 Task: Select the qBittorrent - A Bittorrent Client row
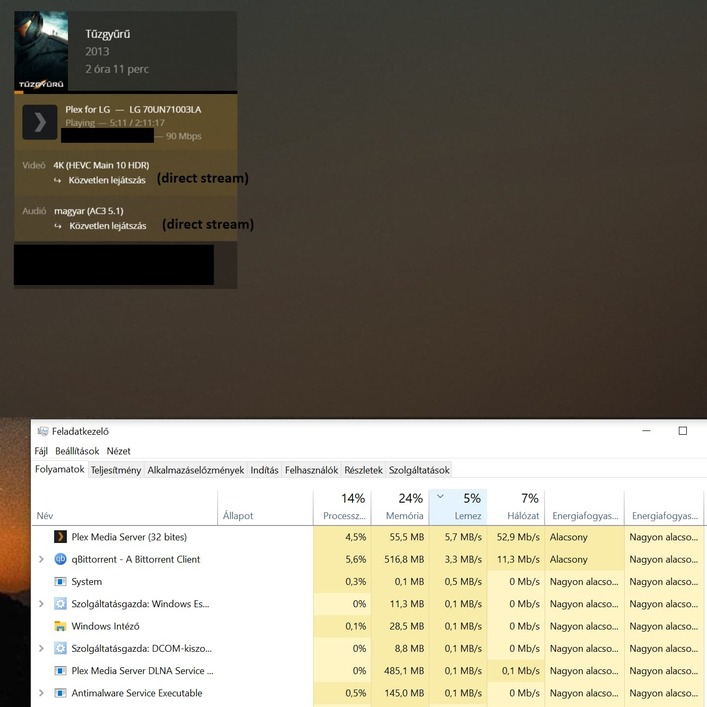(x=367, y=559)
